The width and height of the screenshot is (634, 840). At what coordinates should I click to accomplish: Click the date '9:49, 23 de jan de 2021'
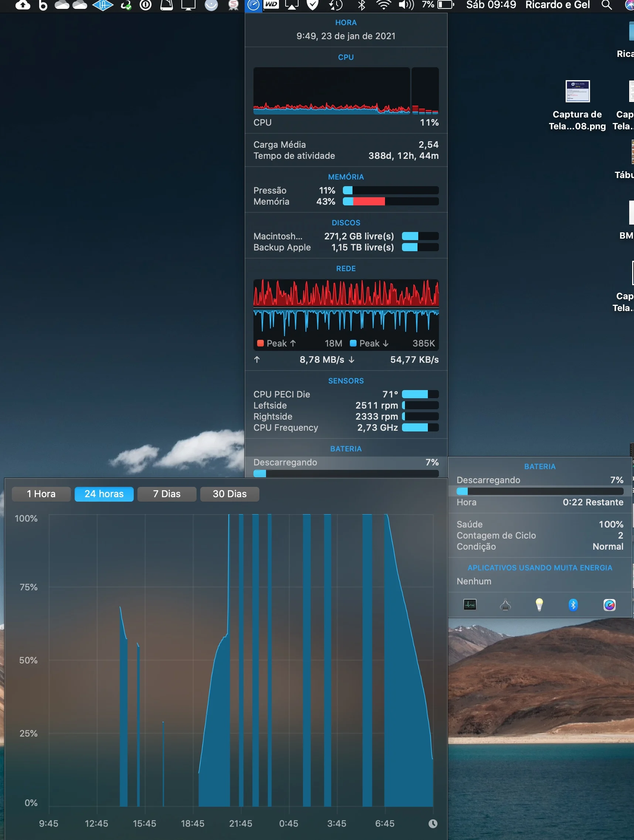pos(346,36)
